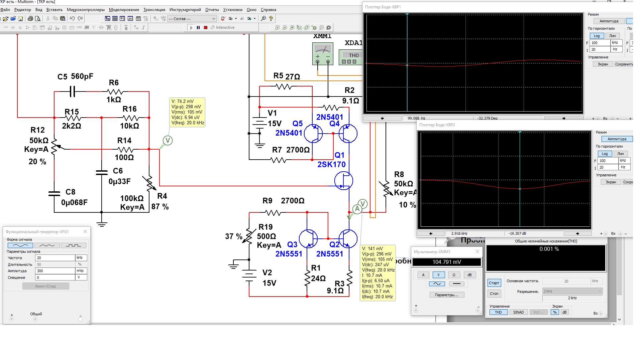Image resolution: width=644 pixels, height=358 pixels.
Task: Open the frequency unit kHz dropdown in generator
Action: tap(81, 258)
